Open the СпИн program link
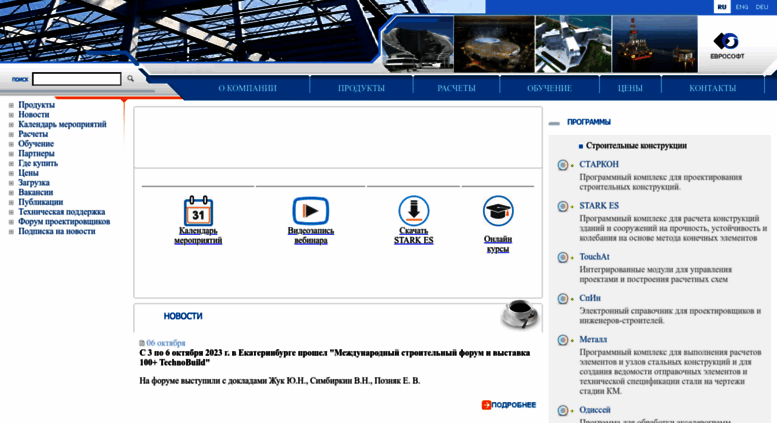The image size is (777, 423). point(590,298)
